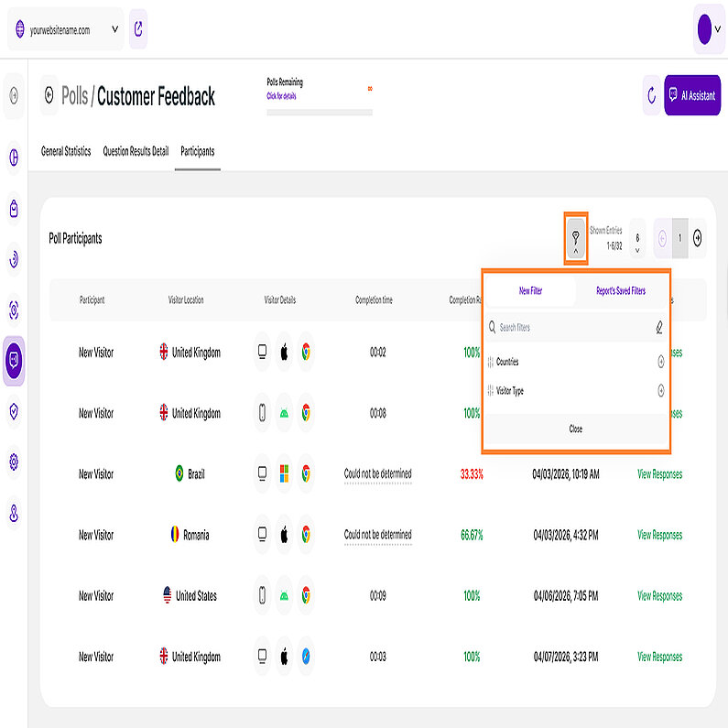Add the Visitor Type filter plus icon
The width and height of the screenshot is (728, 728).
(660, 390)
